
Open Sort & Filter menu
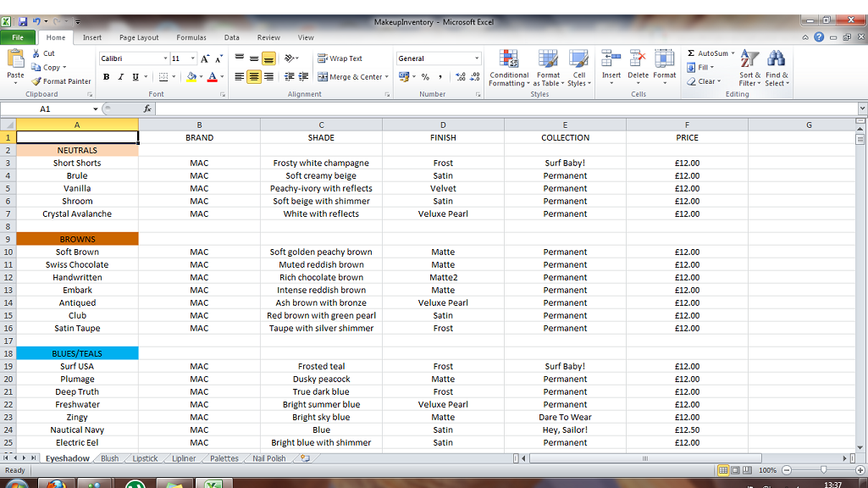(749, 68)
